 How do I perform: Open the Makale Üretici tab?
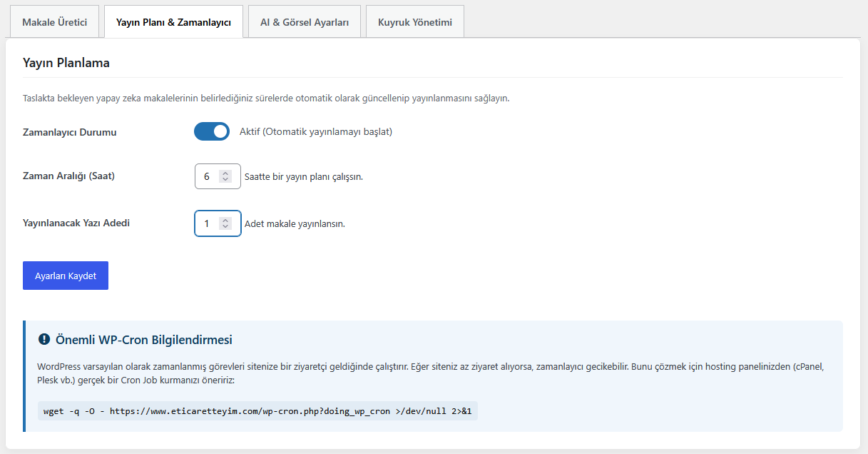point(55,22)
